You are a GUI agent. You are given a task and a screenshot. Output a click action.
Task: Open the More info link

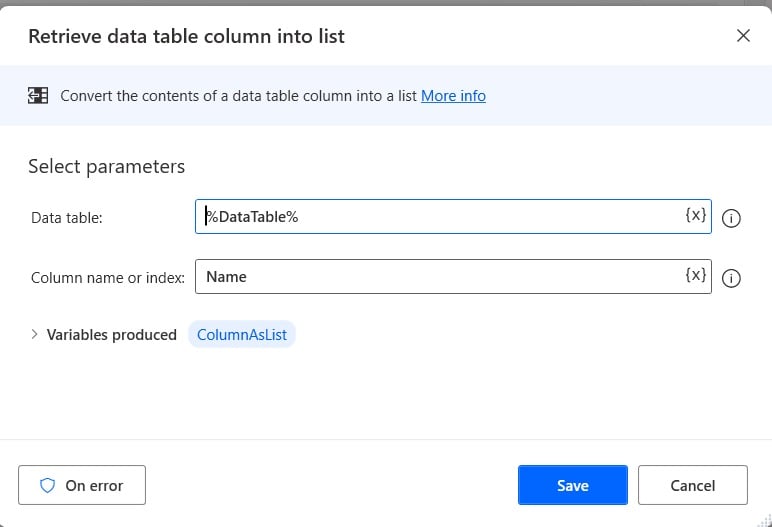click(453, 96)
